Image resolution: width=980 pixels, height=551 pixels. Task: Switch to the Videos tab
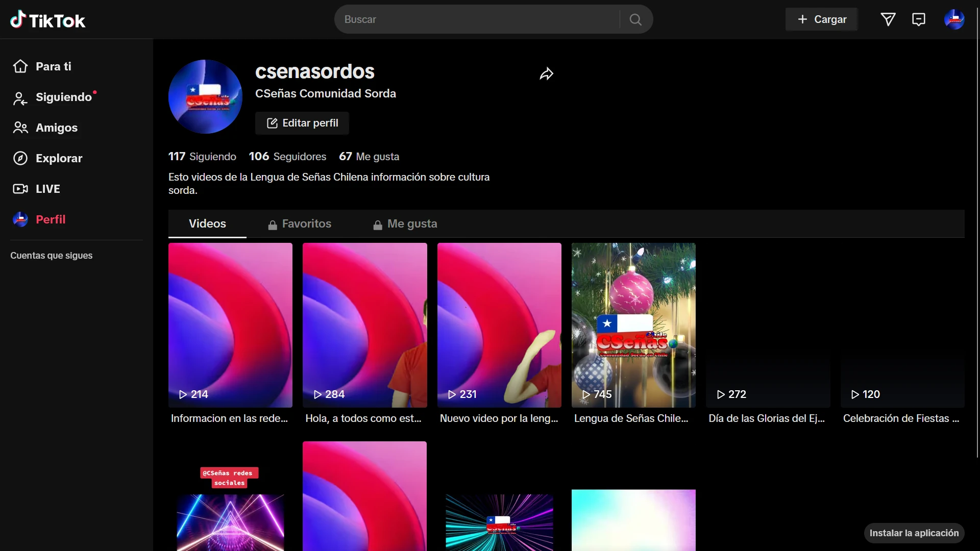point(207,224)
